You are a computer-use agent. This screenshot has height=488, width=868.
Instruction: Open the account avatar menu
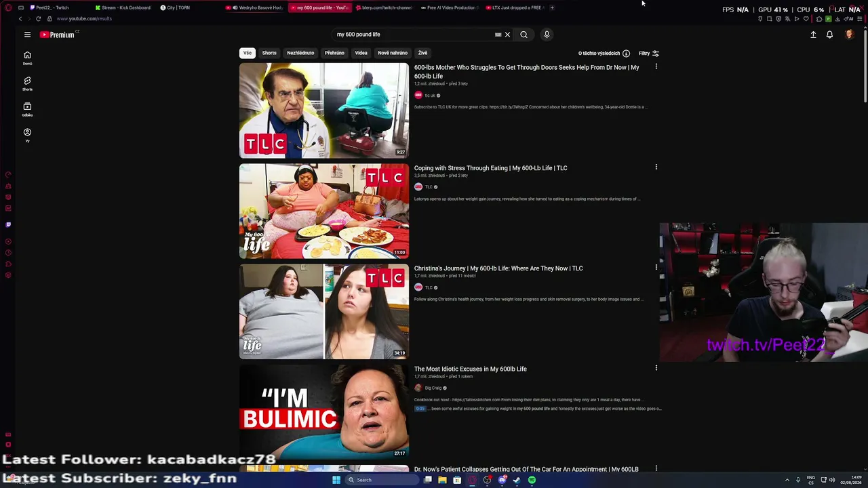pos(850,35)
